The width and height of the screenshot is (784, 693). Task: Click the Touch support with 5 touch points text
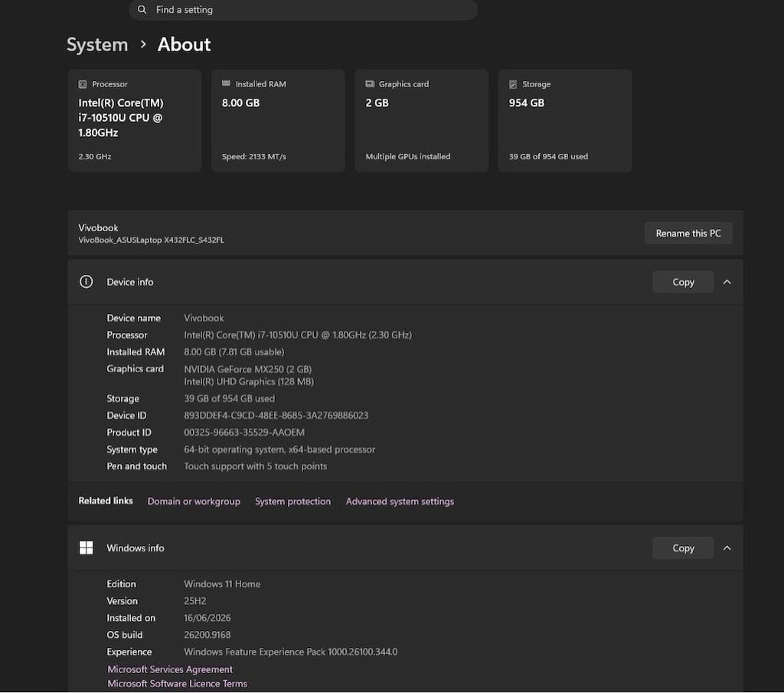click(256, 466)
